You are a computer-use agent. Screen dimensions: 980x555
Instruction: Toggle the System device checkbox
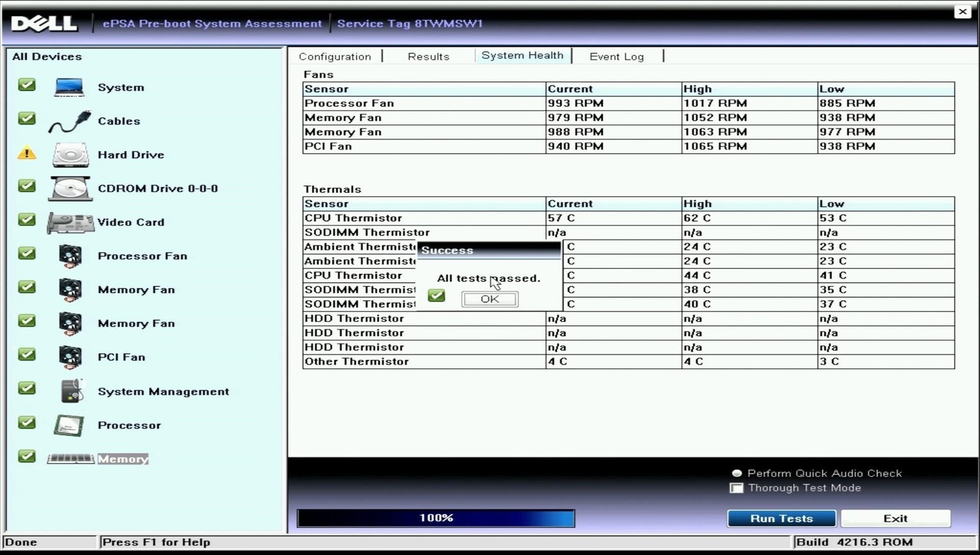click(x=26, y=85)
